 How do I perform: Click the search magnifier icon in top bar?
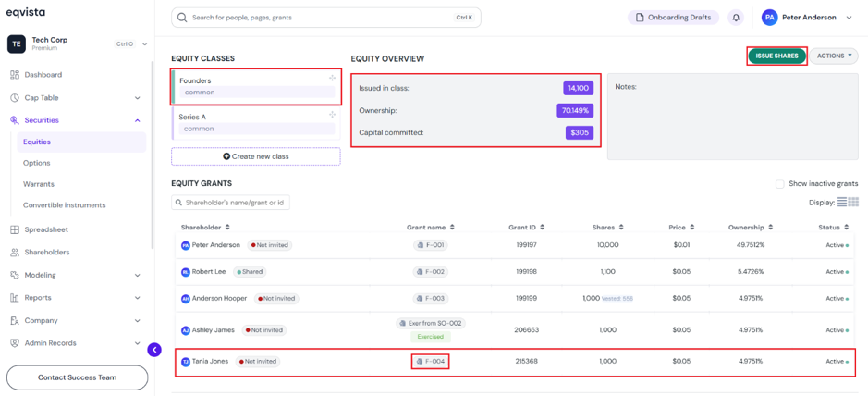pyautogui.click(x=182, y=18)
